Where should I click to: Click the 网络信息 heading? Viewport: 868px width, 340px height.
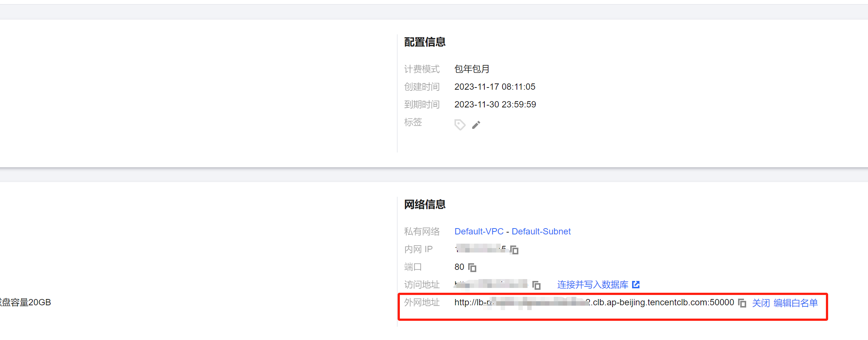click(x=425, y=205)
